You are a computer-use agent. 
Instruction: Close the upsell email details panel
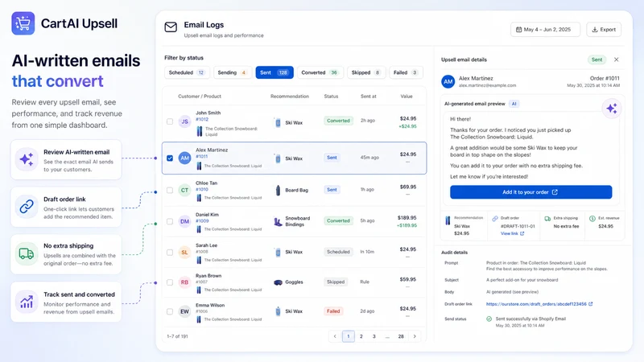click(616, 60)
